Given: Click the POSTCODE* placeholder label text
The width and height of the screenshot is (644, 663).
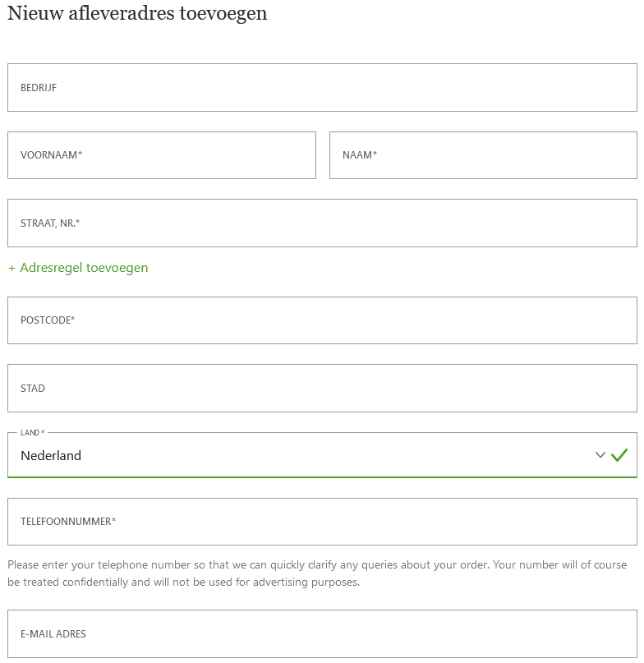Looking at the screenshot, I should point(48,320).
